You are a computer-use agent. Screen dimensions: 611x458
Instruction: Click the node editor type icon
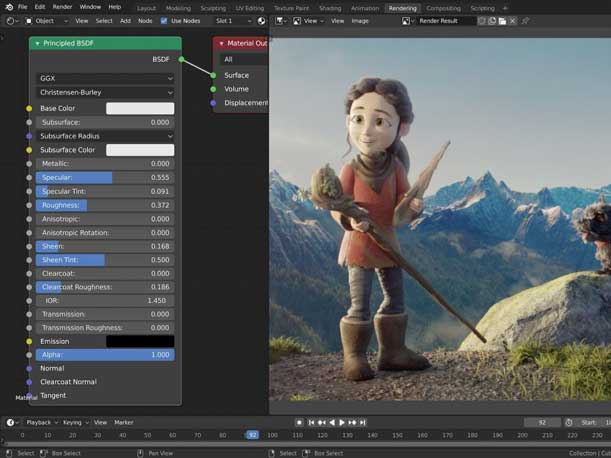point(10,20)
